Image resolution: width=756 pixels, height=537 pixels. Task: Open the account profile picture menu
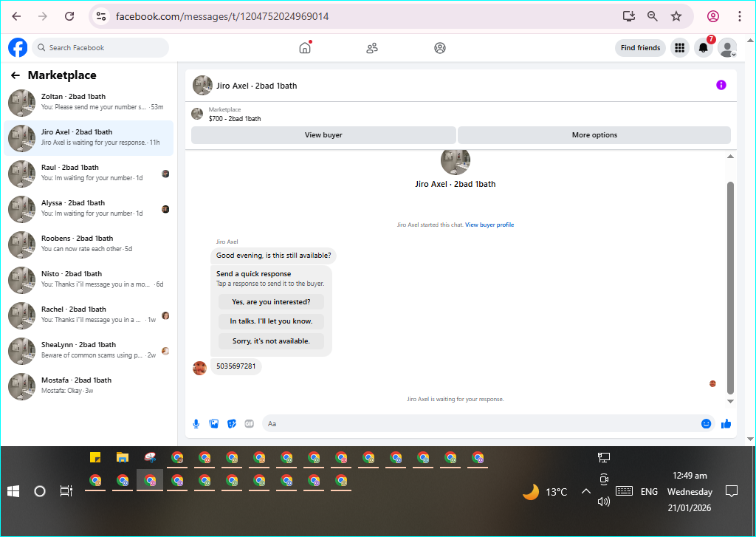tap(727, 48)
